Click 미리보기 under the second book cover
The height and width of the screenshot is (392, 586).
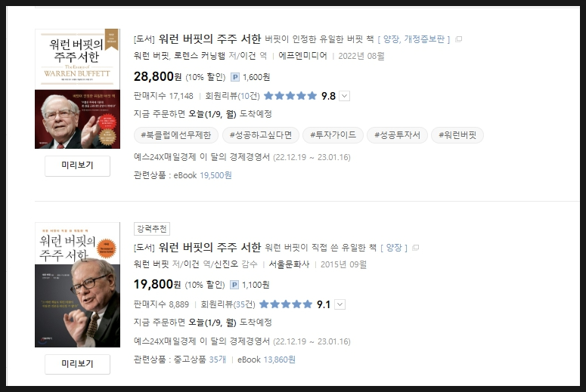pos(77,364)
